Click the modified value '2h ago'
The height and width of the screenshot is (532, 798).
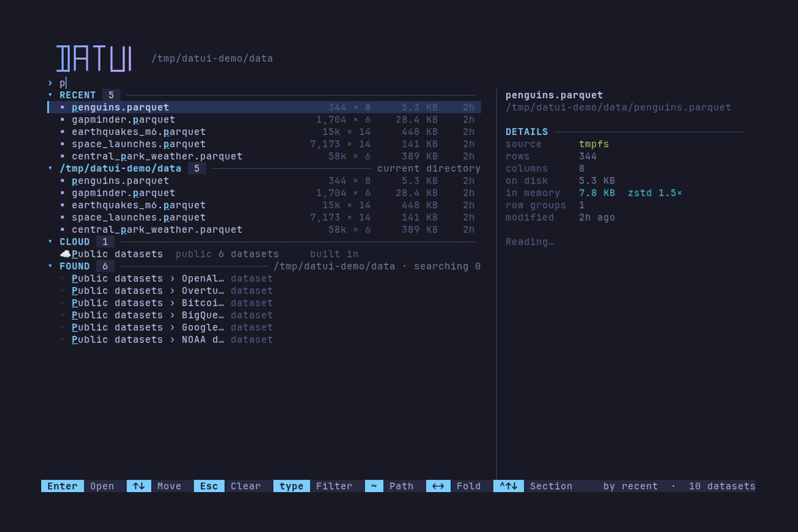coord(597,217)
